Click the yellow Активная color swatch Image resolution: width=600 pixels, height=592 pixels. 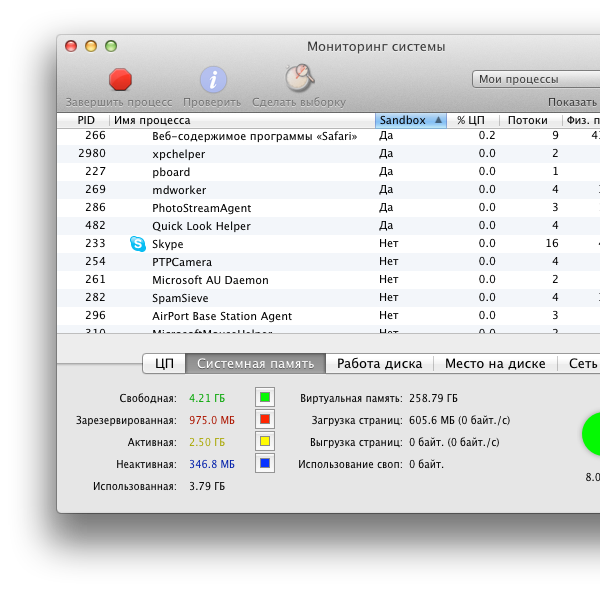(265, 441)
